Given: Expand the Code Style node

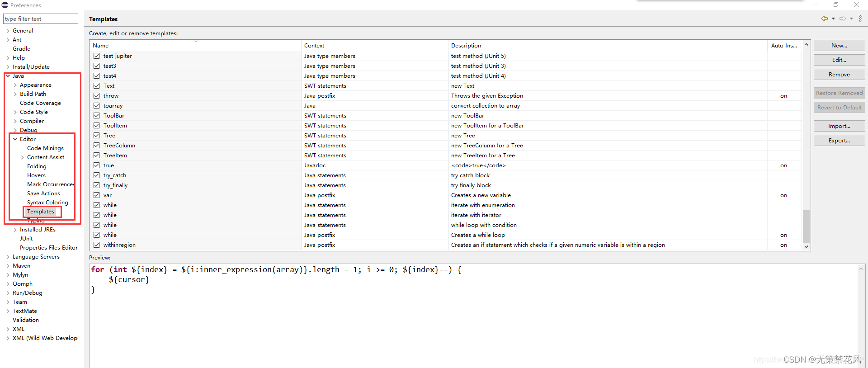Looking at the screenshot, I should click(x=15, y=112).
